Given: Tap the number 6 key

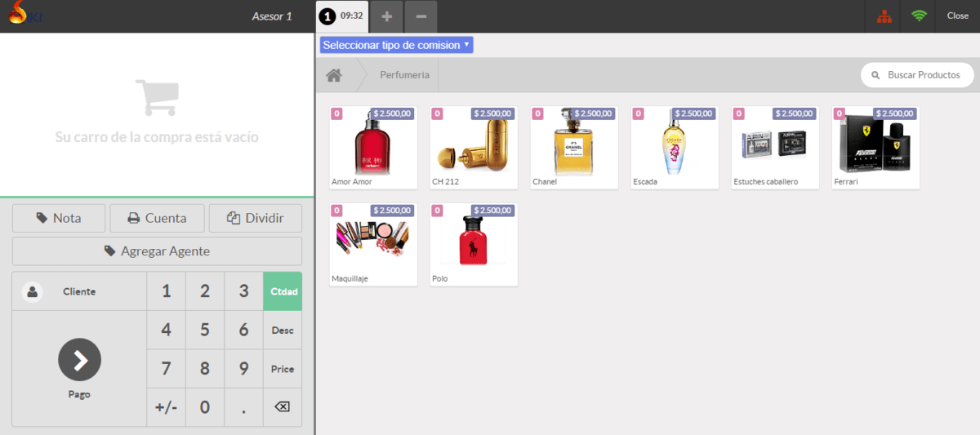Looking at the screenshot, I should coord(243,331).
